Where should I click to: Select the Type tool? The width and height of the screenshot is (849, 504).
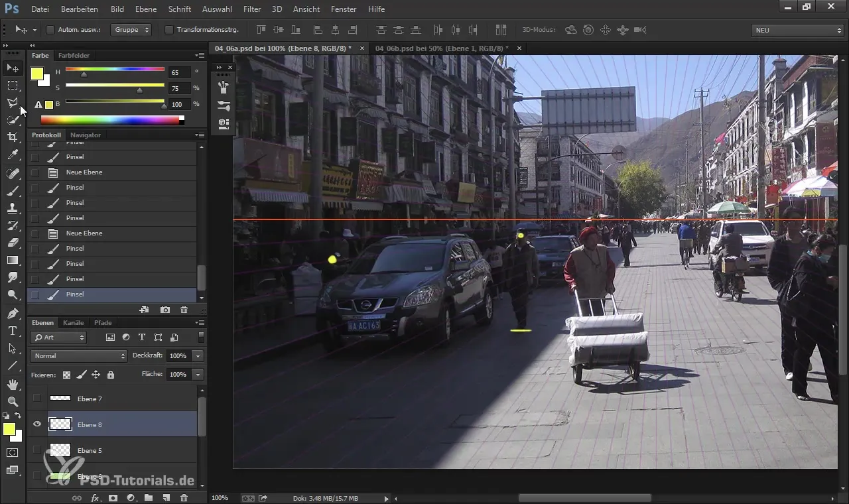click(13, 330)
